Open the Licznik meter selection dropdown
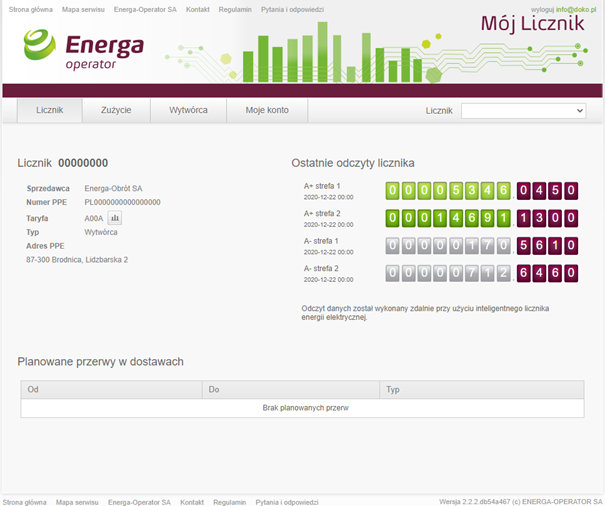The image size is (605, 506). click(524, 111)
